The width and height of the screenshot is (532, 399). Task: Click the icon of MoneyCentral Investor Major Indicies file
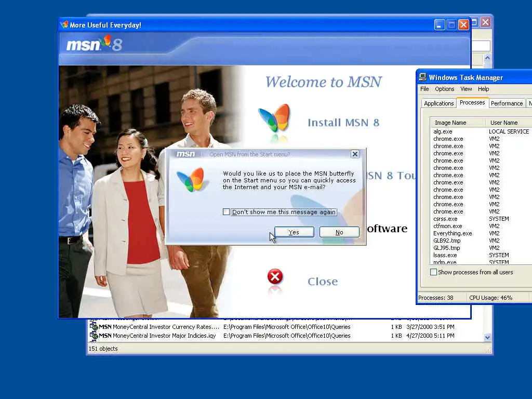(94, 336)
